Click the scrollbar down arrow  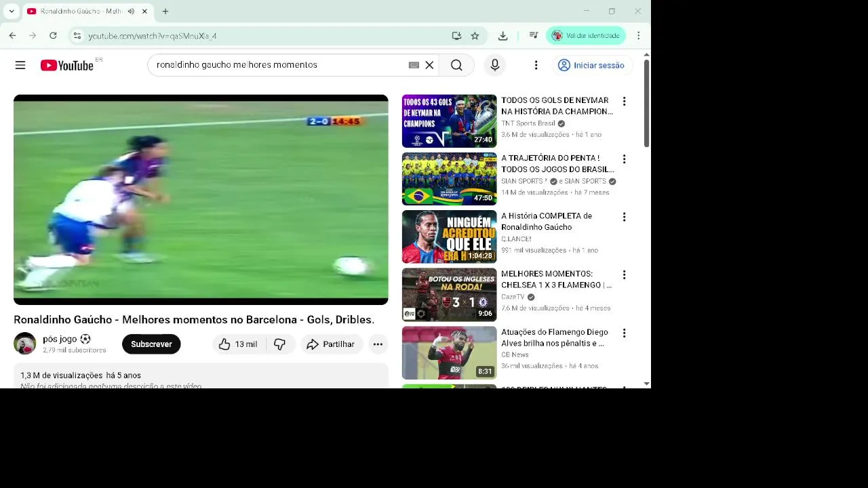click(647, 384)
